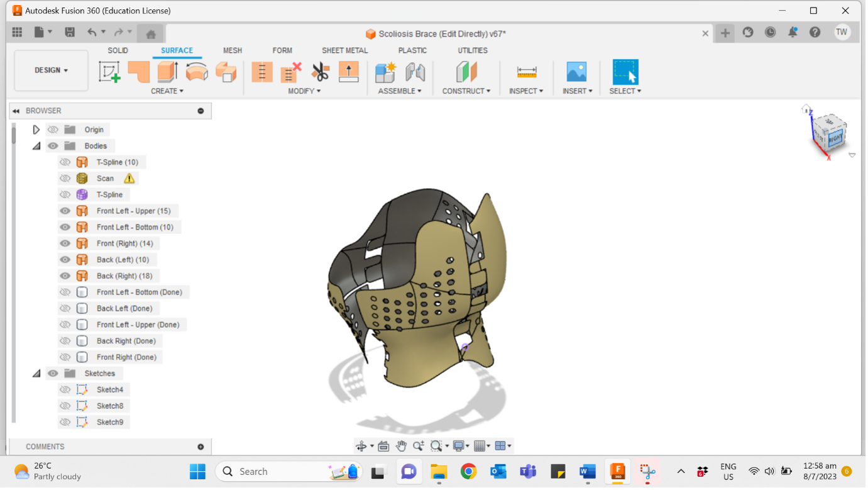The image size is (868, 490).
Task: Activate the Pan hand tool
Action: [401, 447]
